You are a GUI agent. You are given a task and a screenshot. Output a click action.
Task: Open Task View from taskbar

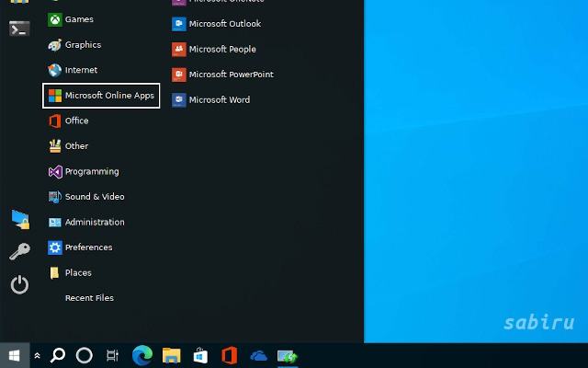pos(112,355)
